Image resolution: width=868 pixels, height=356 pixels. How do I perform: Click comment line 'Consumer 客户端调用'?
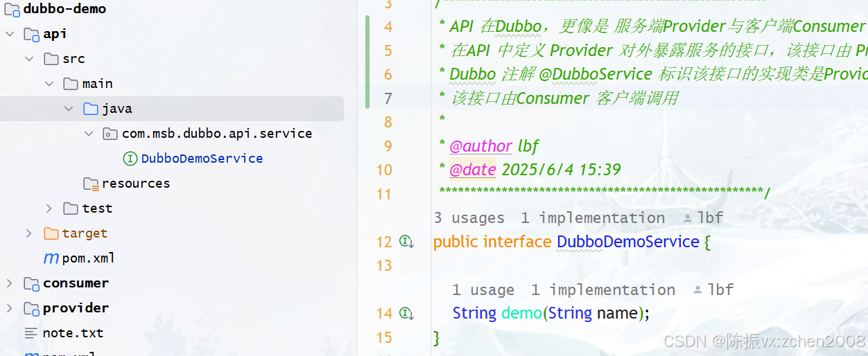coord(597,98)
